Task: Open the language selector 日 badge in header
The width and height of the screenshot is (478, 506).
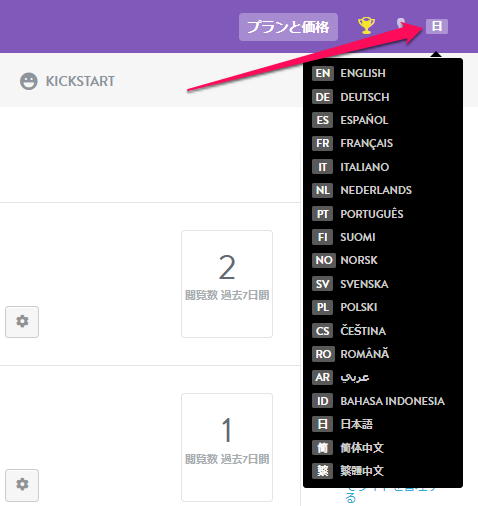Action: pyautogui.click(x=437, y=26)
